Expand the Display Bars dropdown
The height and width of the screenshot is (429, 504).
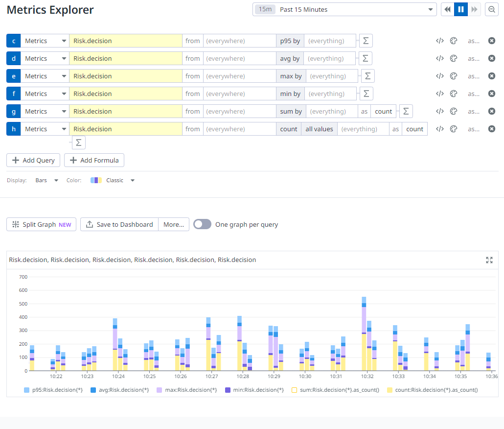coord(46,180)
